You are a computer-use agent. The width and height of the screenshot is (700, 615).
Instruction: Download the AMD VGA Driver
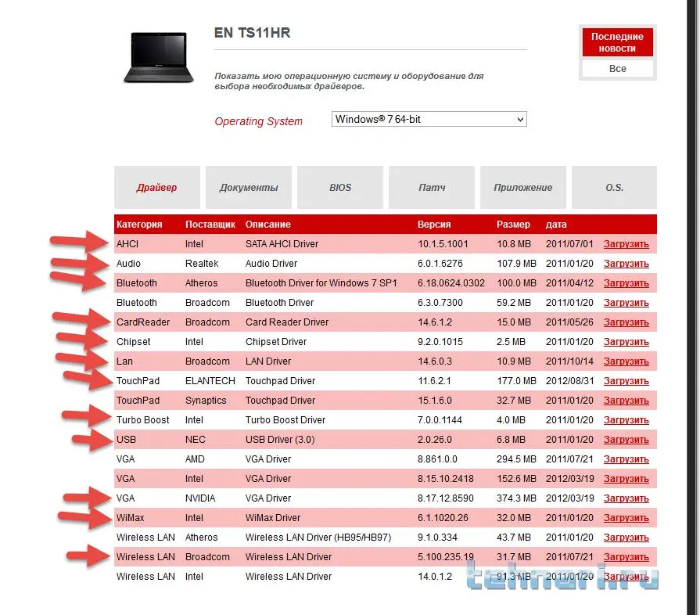coord(626,459)
